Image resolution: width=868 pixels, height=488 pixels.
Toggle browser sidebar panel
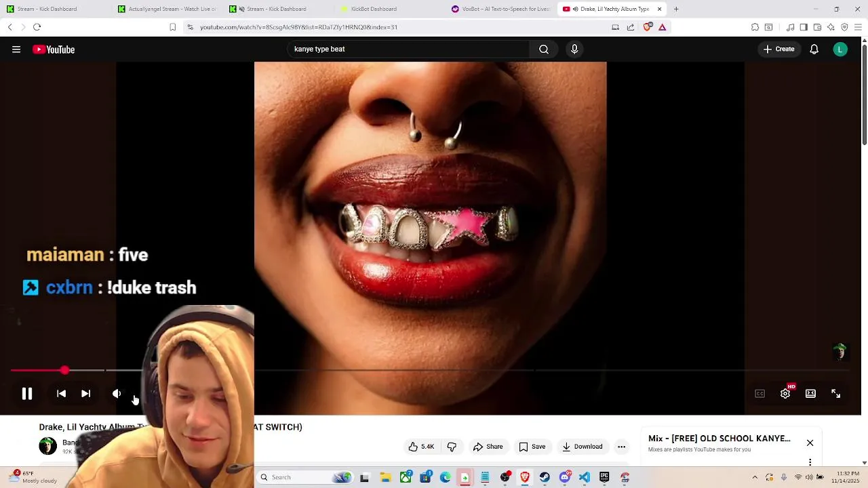point(804,27)
